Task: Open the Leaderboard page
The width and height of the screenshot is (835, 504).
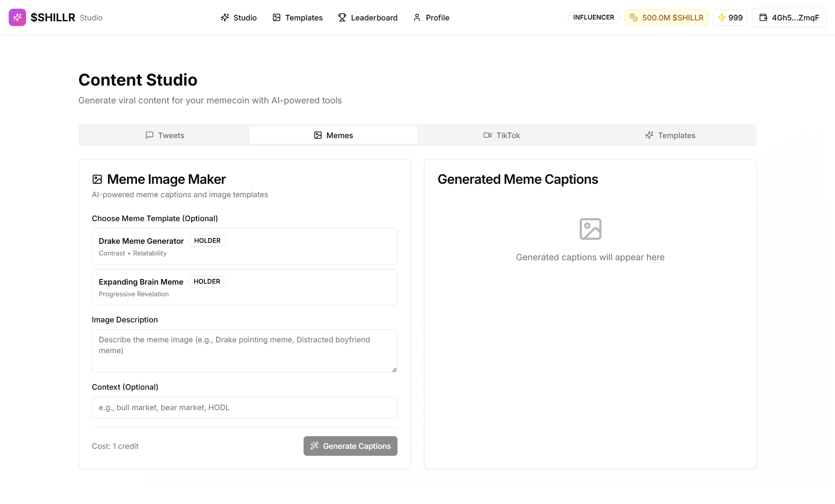Action: [x=368, y=17]
